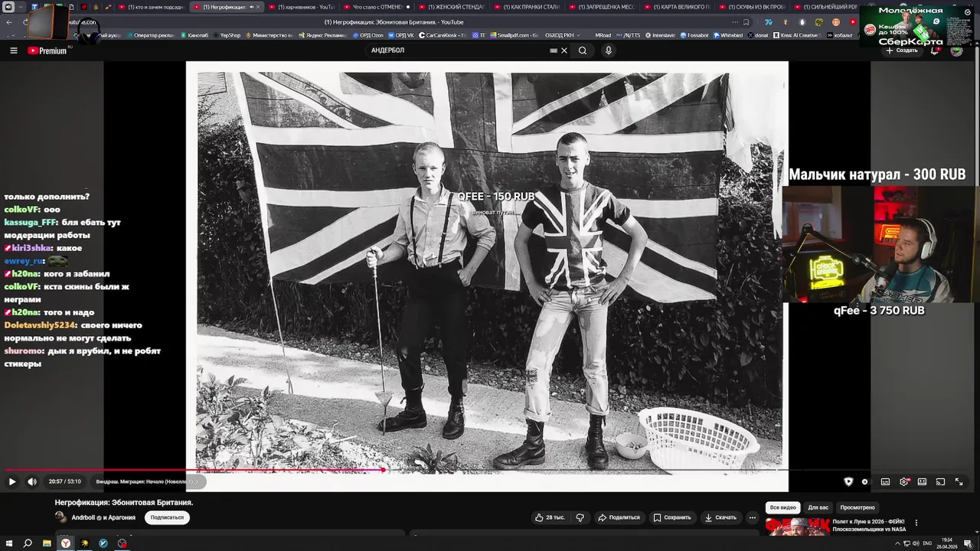Toggle the autoplay switch in player
Screen dimensions: 980x551
[x=865, y=481]
